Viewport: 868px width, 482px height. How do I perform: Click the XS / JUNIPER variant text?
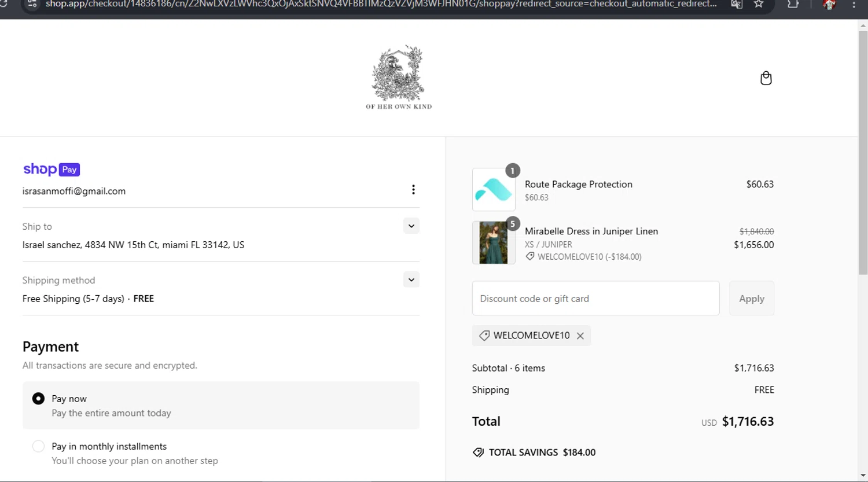[x=549, y=244]
